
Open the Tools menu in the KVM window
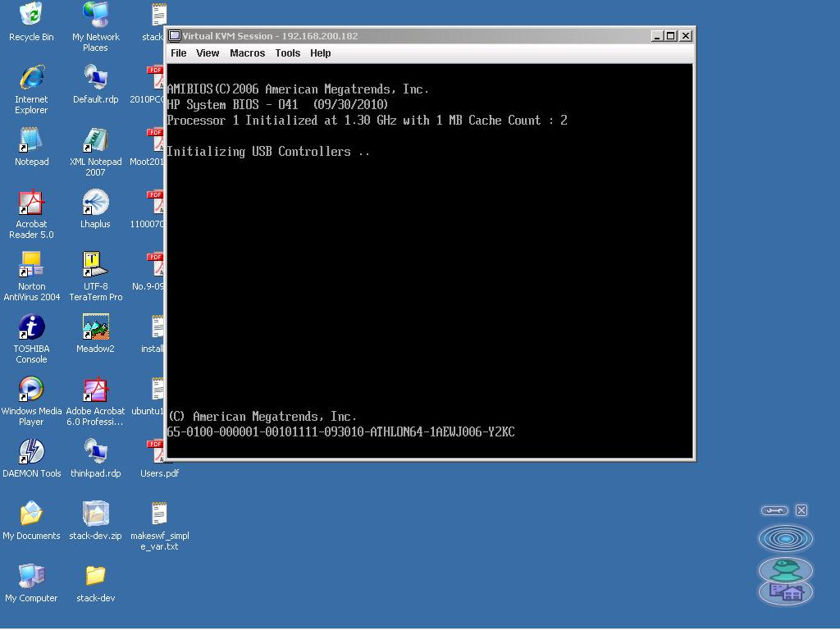(288, 53)
